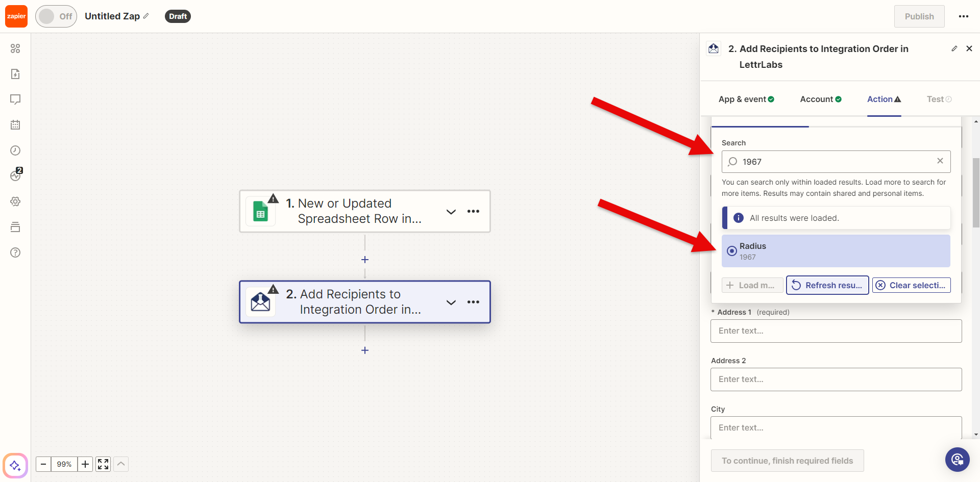Click the LettrLabs icon in panel header

pyautogui.click(x=714, y=48)
